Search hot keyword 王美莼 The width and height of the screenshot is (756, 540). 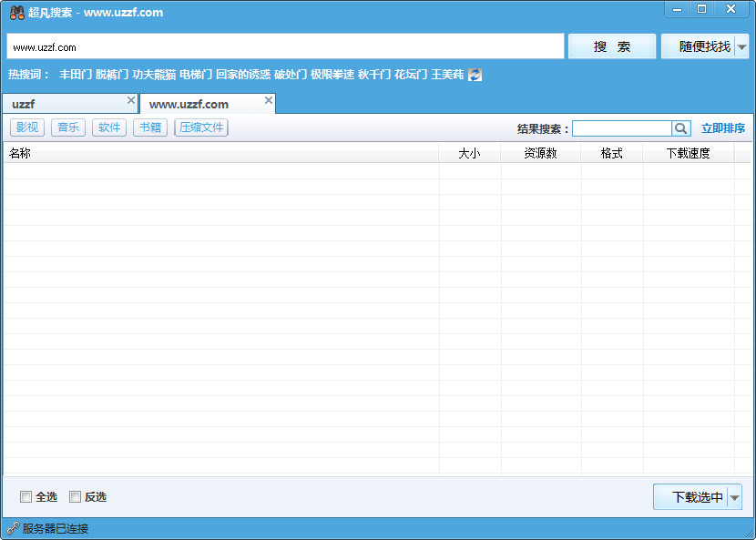point(447,75)
